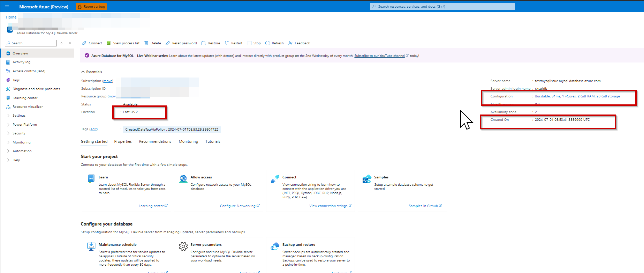
Task: Click the Connect card plug icon
Action: (x=275, y=179)
